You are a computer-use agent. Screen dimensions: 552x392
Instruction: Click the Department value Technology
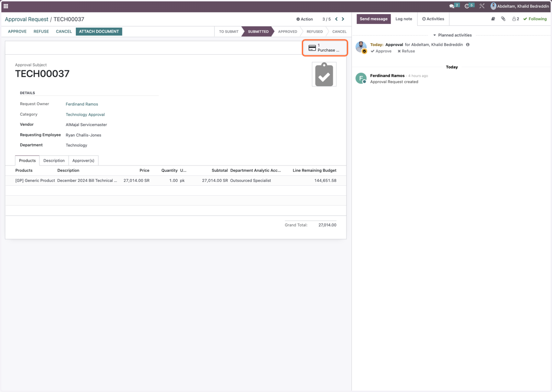pyautogui.click(x=76, y=145)
